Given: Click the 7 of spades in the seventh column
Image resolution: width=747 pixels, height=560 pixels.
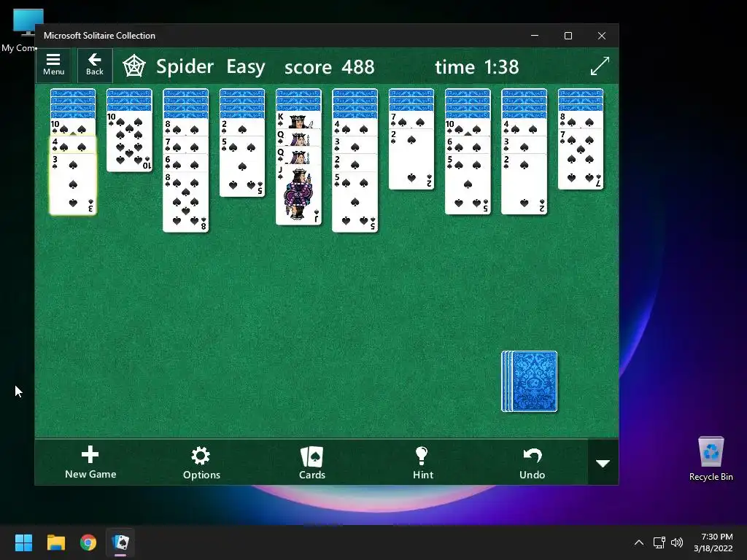Looking at the screenshot, I should (411, 120).
